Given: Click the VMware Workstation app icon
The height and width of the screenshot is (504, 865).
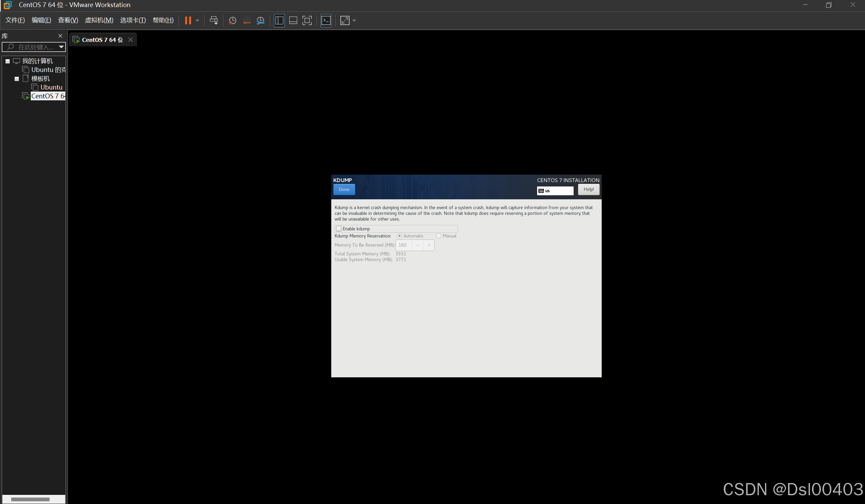Looking at the screenshot, I should 7,5.
